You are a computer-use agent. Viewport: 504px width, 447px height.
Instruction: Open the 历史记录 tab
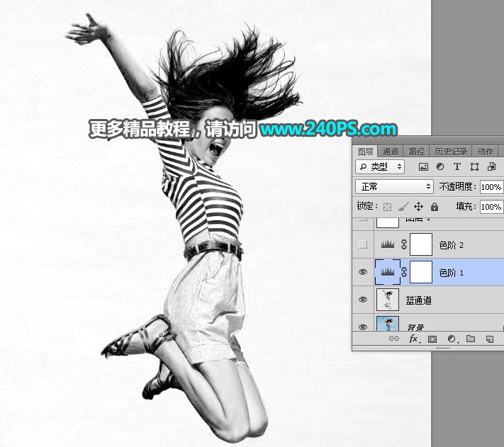(x=450, y=151)
